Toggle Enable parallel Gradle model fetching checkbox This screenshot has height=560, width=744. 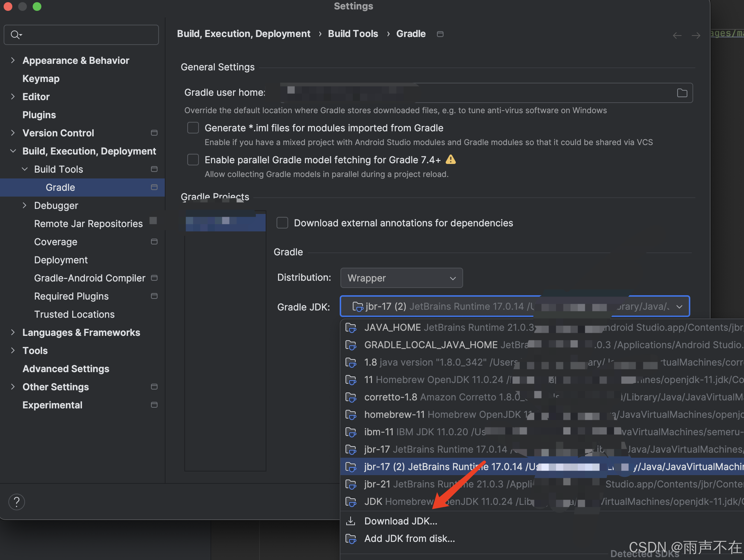193,160
